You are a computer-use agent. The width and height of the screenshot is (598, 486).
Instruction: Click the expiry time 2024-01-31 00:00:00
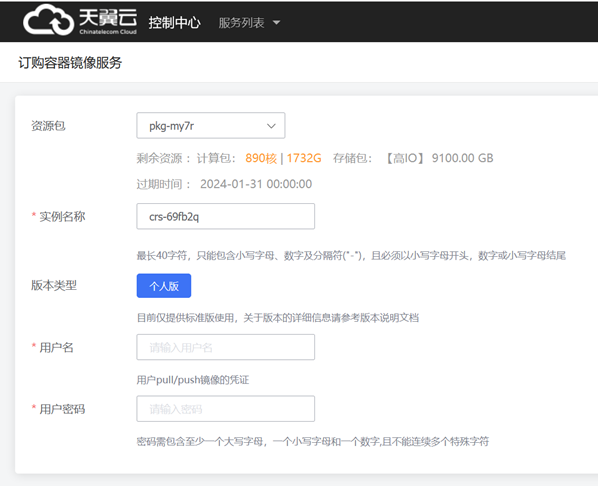(x=256, y=184)
